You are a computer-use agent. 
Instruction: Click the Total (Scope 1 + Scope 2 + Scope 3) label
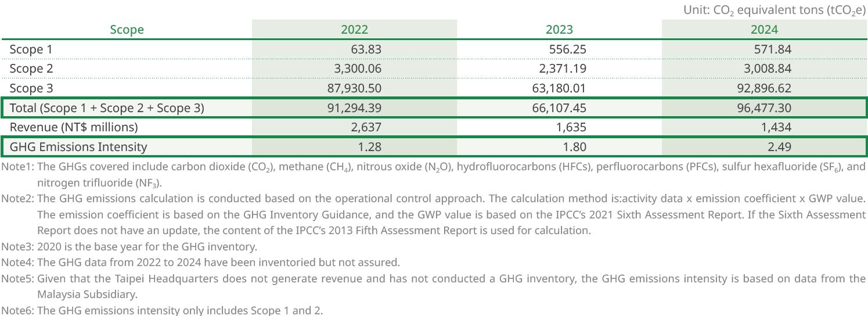(x=107, y=108)
